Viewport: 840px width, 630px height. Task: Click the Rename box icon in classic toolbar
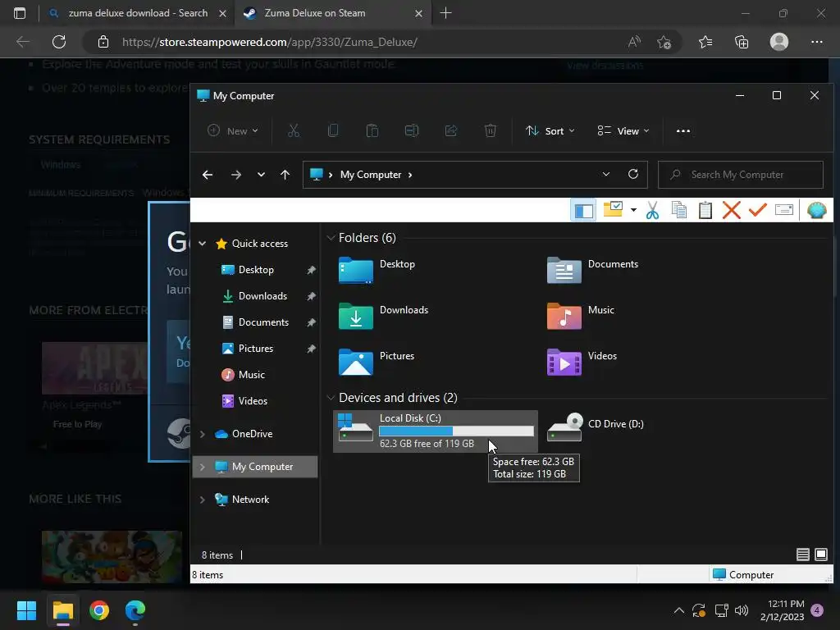(783, 209)
